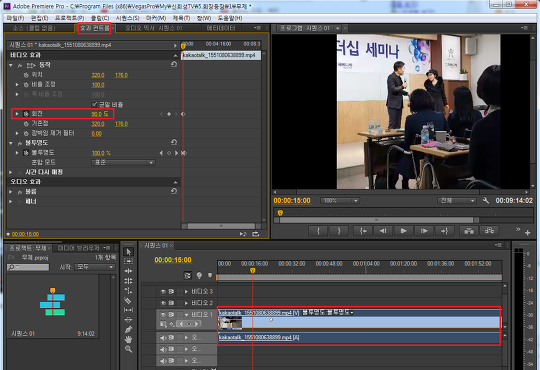Reset the 동작 motion effect
Viewport: 540px width, 370px height.
click(x=174, y=64)
